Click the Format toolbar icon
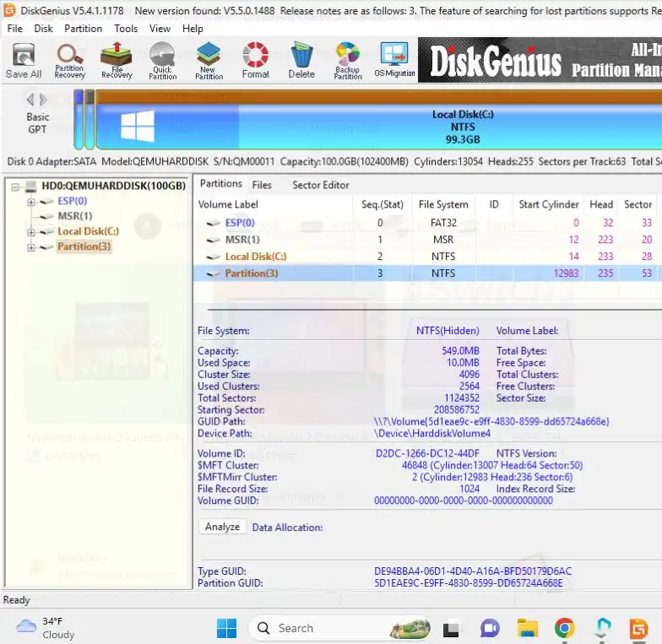 (255, 61)
